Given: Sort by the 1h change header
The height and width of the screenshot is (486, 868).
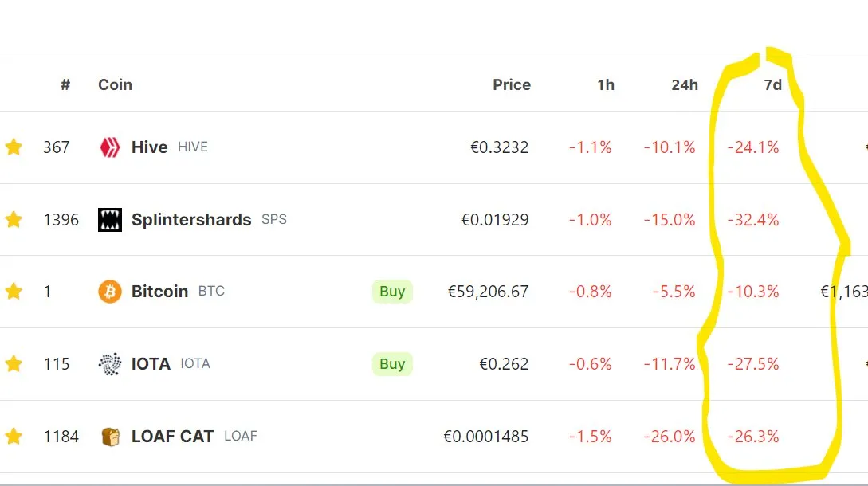Looking at the screenshot, I should tap(606, 84).
